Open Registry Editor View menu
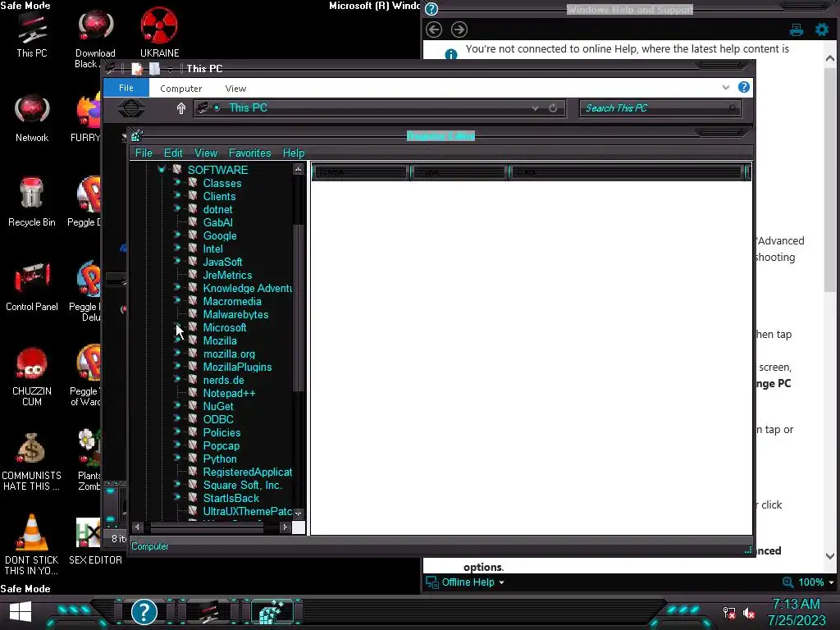 point(206,153)
